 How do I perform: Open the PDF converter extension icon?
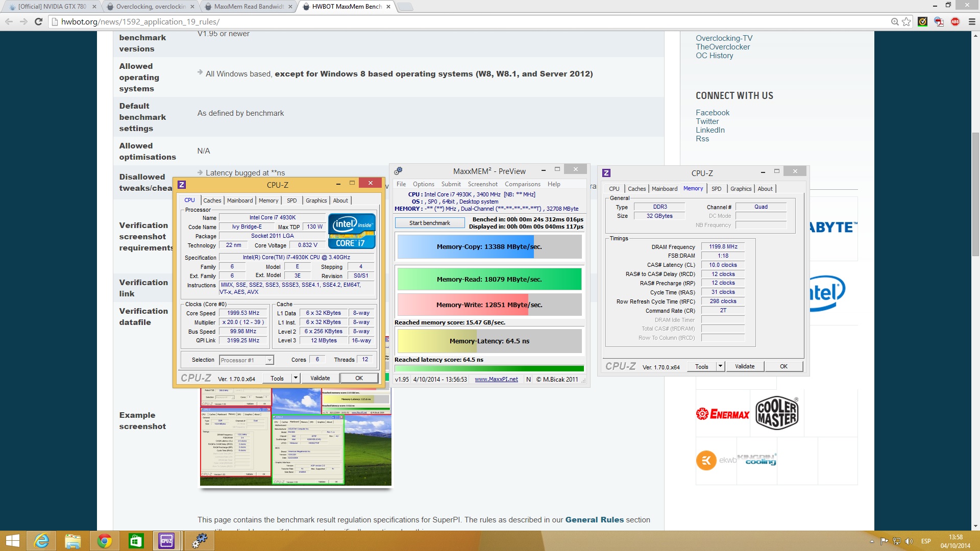(x=939, y=21)
